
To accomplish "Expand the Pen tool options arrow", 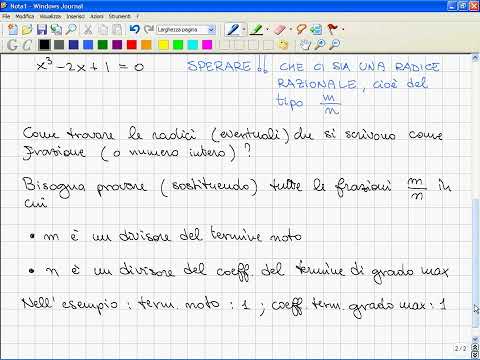I will click(x=244, y=30).
